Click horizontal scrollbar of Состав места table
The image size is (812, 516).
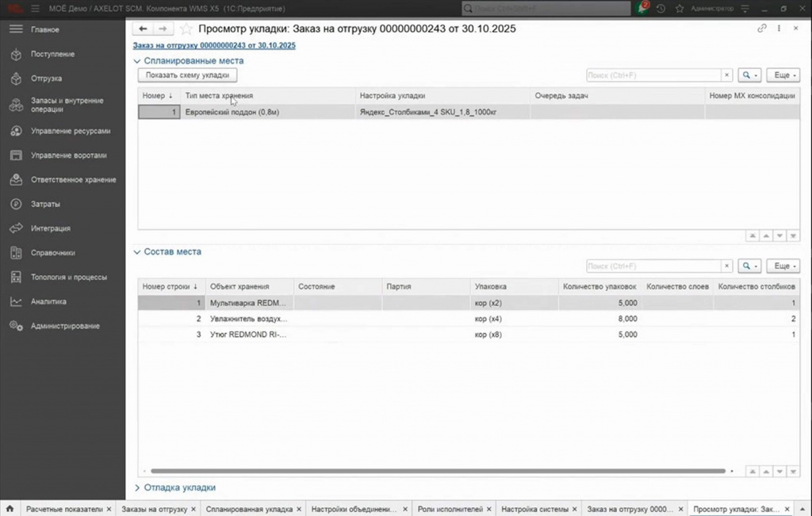point(438,471)
